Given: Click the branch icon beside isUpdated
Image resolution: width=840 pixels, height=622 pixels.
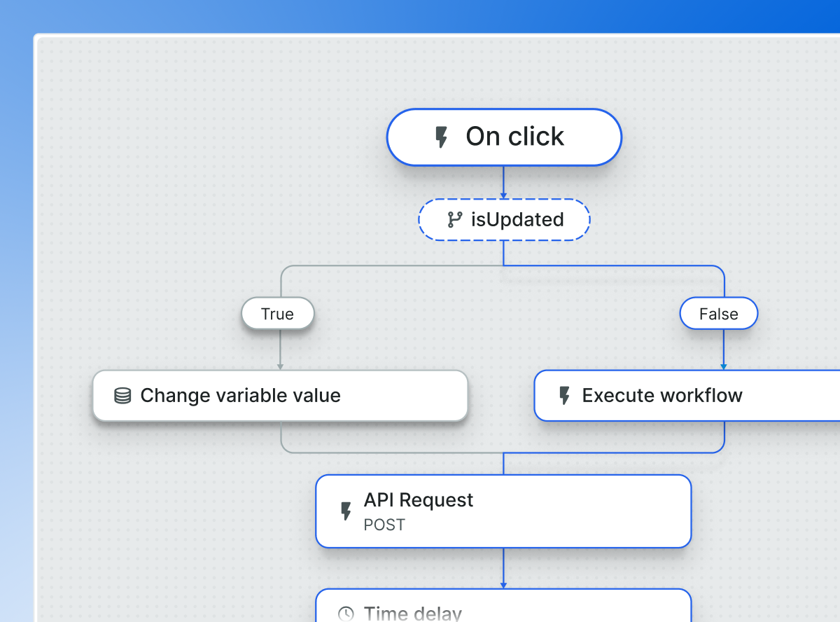Looking at the screenshot, I should coord(455,220).
